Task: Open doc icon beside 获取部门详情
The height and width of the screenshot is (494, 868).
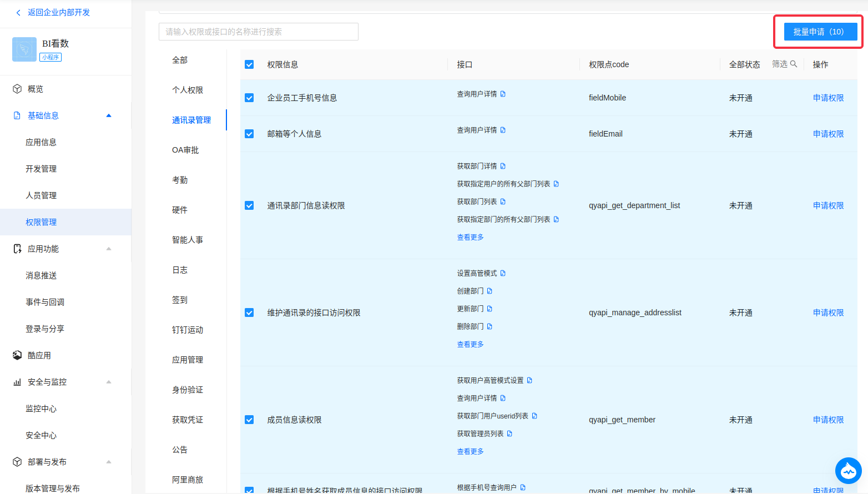Action: point(503,166)
